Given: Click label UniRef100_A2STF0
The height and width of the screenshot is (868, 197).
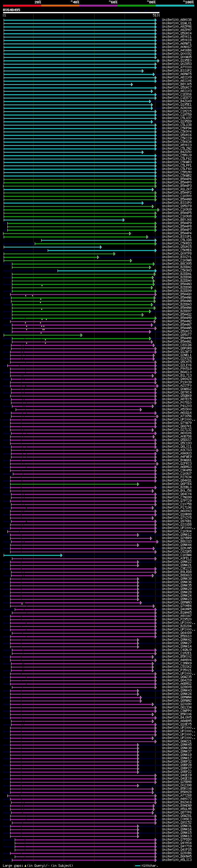Looking at the screenshot, I should pos(177,386).
